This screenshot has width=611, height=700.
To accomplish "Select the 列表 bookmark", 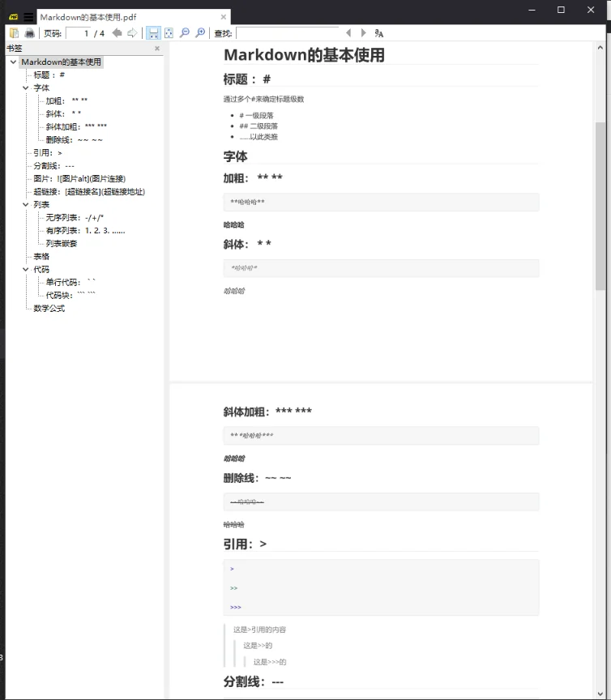I will pos(41,204).
